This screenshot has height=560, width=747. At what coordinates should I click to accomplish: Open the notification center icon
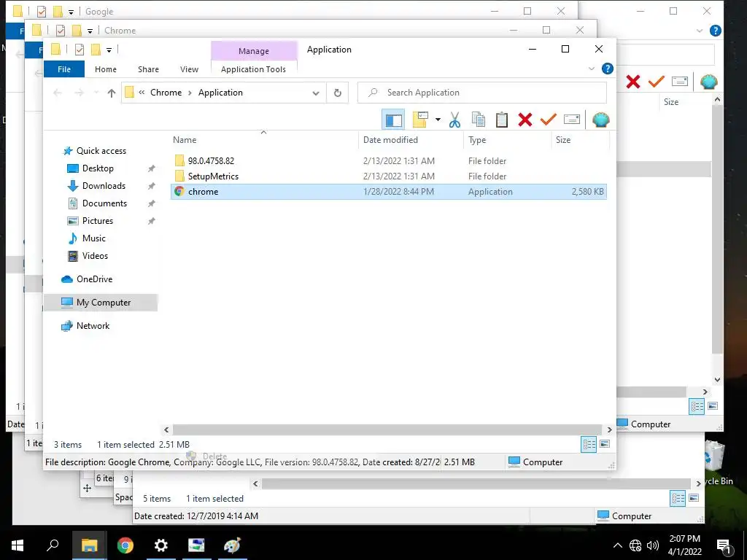[x=724, y=546]
